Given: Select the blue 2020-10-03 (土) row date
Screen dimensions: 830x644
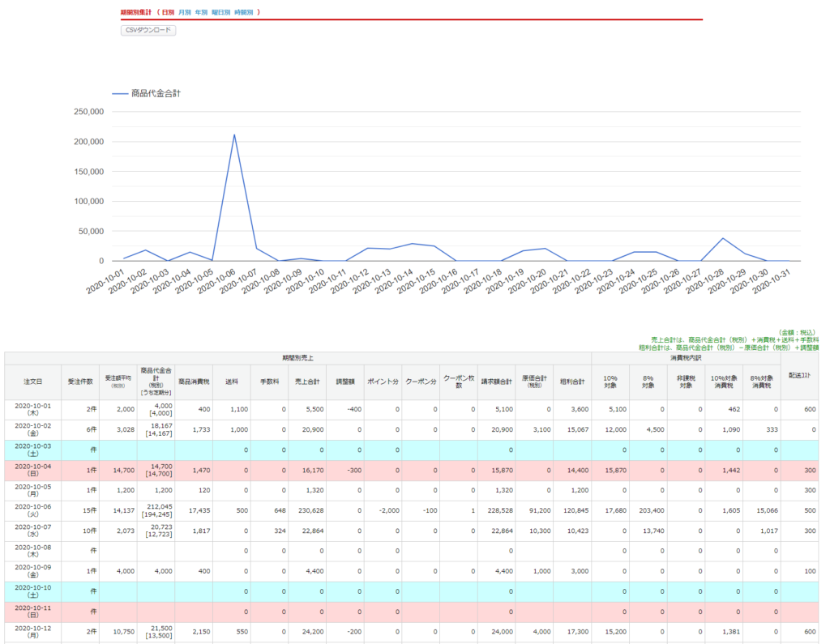Looking at the screenshot, I should click(32, 450).
